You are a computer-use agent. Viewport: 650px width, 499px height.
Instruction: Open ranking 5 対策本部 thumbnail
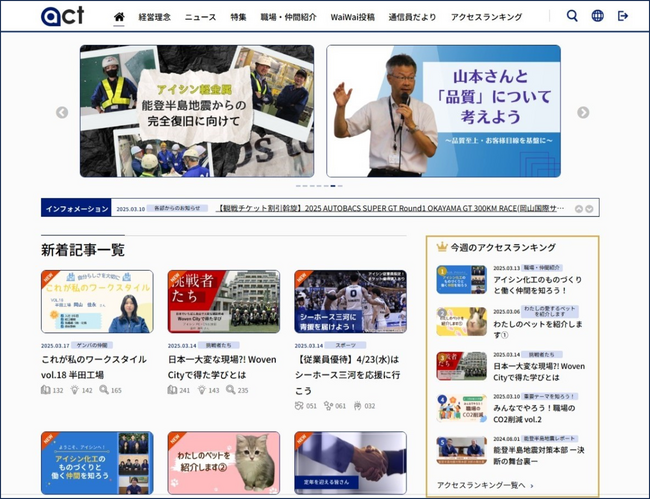tap(461, 451)
